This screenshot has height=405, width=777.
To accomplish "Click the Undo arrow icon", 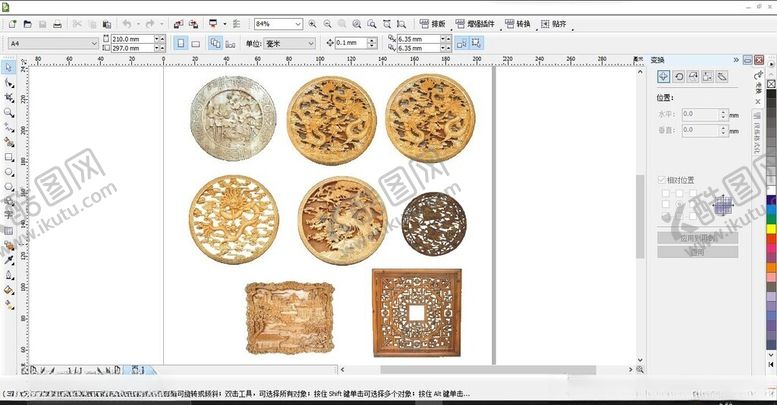I will [127, 23].
